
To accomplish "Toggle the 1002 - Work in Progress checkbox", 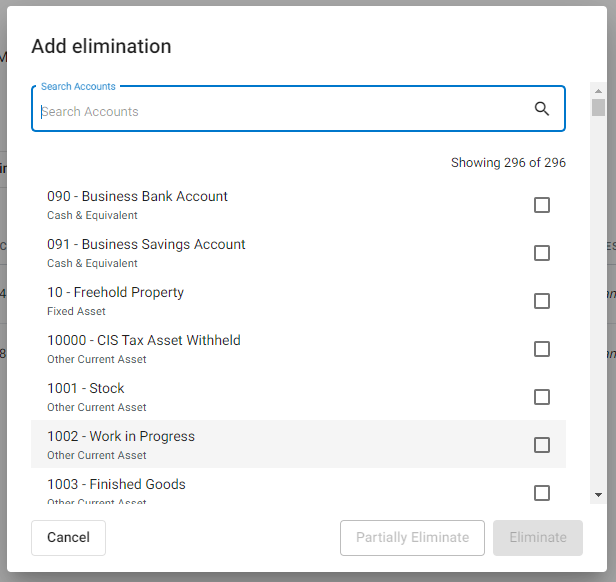I will pyautogui.click(x=542, y=445).
